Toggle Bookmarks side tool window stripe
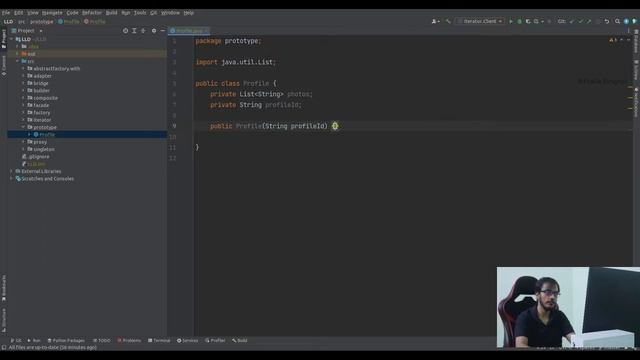 tap(4, 288)
